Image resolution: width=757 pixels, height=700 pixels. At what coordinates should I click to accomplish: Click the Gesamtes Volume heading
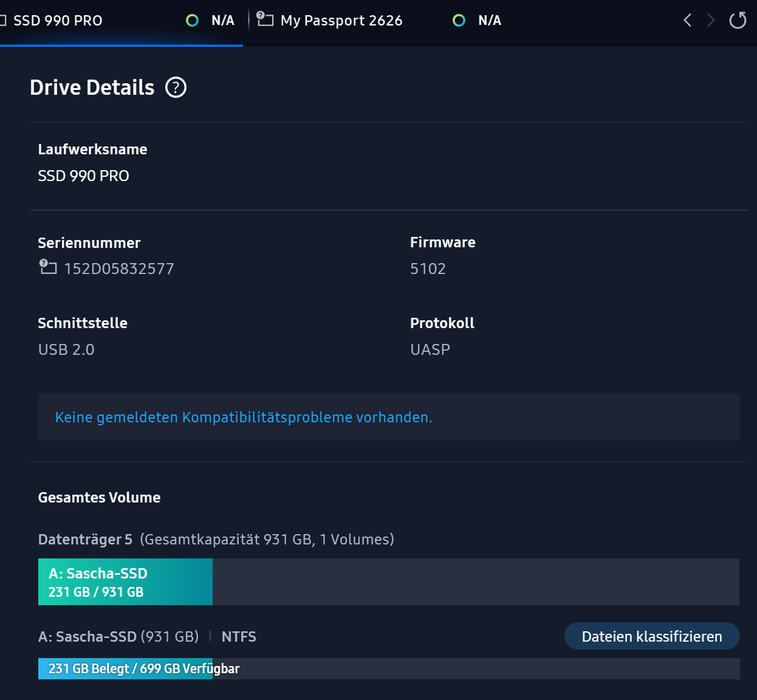(x=99, y=498)
